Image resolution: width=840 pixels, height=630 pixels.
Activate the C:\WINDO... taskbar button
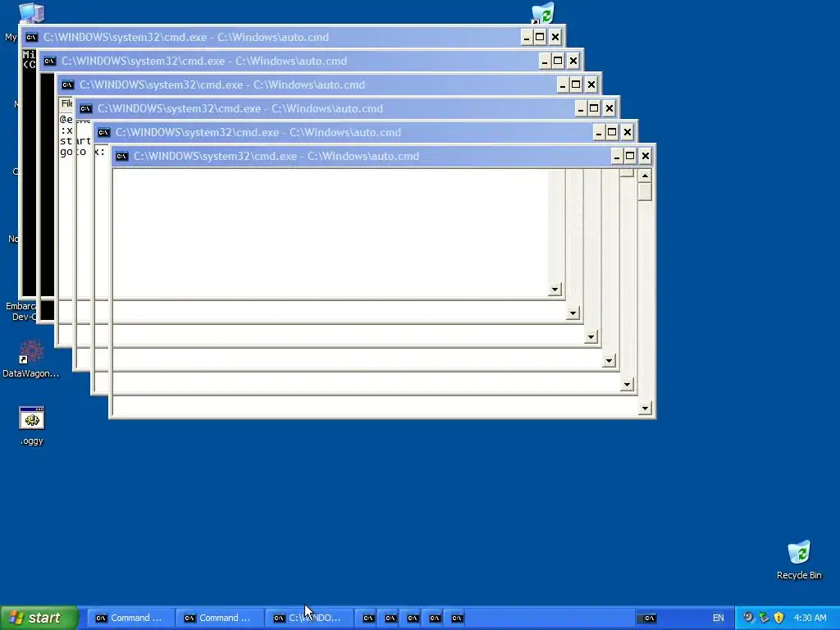(x=309, y=618)
